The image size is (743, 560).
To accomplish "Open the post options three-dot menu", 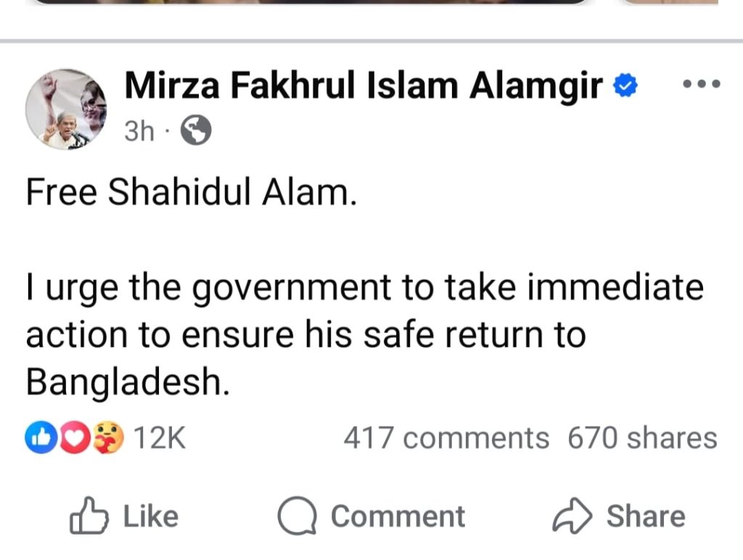I will coord(702,85).
